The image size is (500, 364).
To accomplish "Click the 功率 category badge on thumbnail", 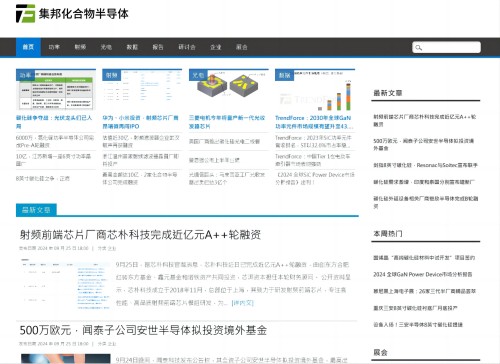I will click(x=25, y=75).
